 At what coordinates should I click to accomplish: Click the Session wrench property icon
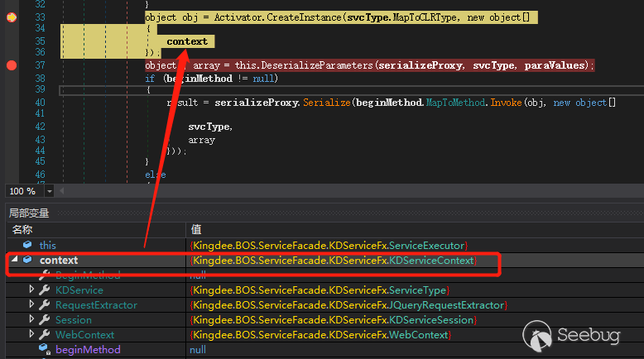(45, 319)
